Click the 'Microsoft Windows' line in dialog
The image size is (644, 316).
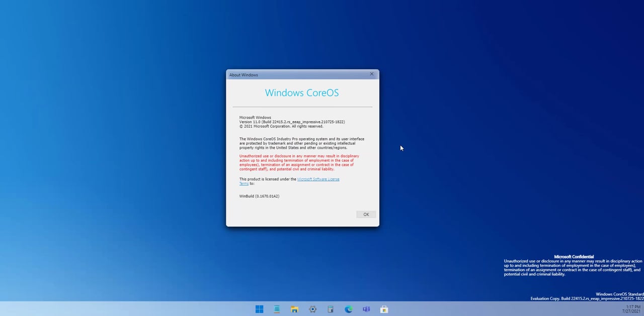255,118
